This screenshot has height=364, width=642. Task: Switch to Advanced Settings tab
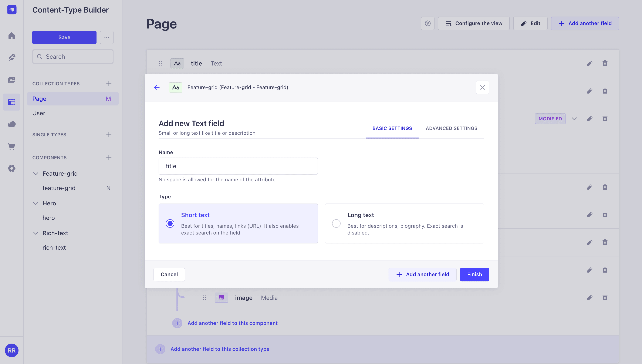click(451, 128)
